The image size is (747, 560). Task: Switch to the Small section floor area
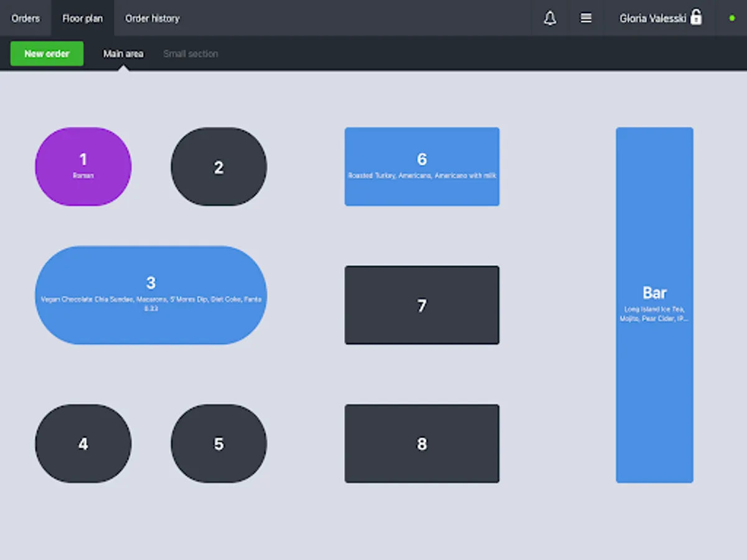(x=190, y=54)
